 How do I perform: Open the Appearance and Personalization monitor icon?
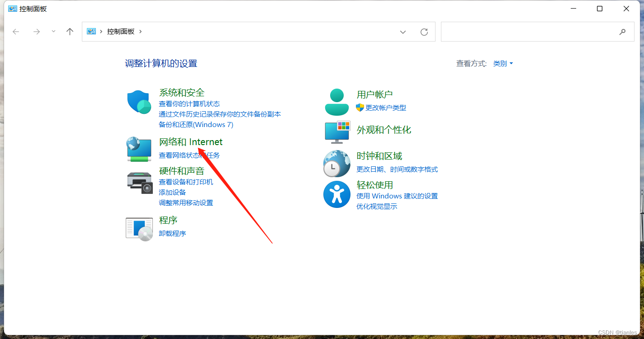click(x=338, y=132)
